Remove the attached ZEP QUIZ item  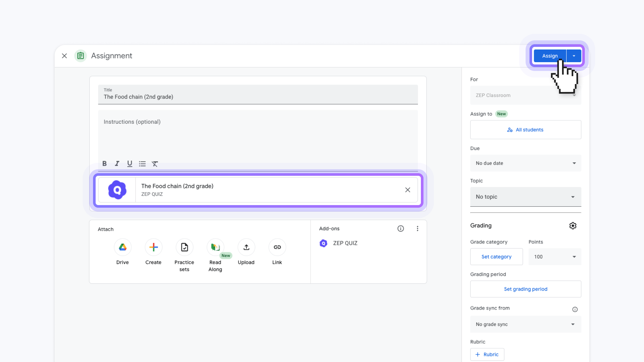click(408, 190)
